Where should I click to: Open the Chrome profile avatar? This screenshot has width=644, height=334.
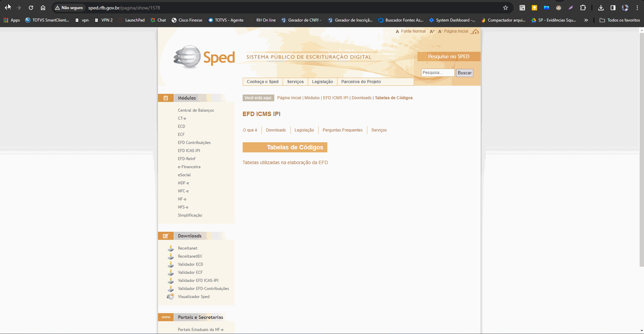tap(625, 8)
